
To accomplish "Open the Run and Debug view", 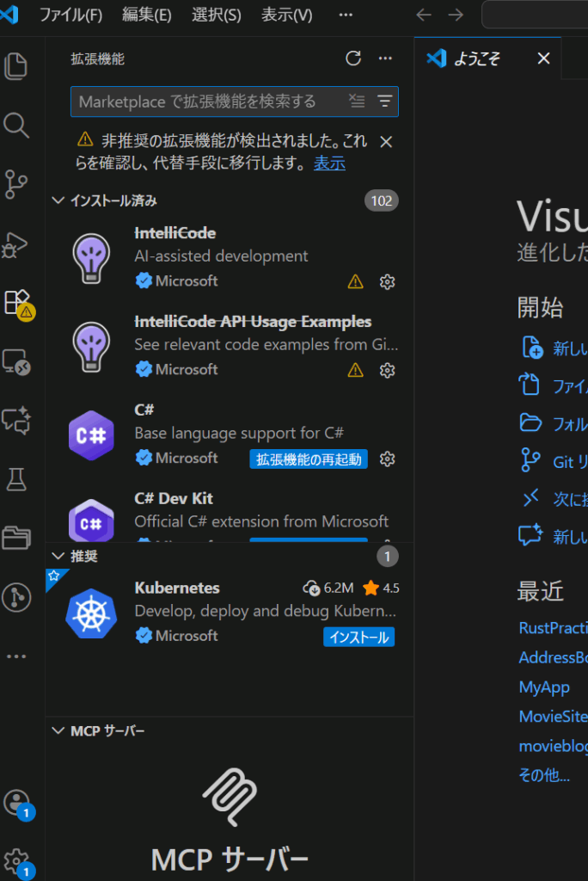I will (x=16, y=243).
